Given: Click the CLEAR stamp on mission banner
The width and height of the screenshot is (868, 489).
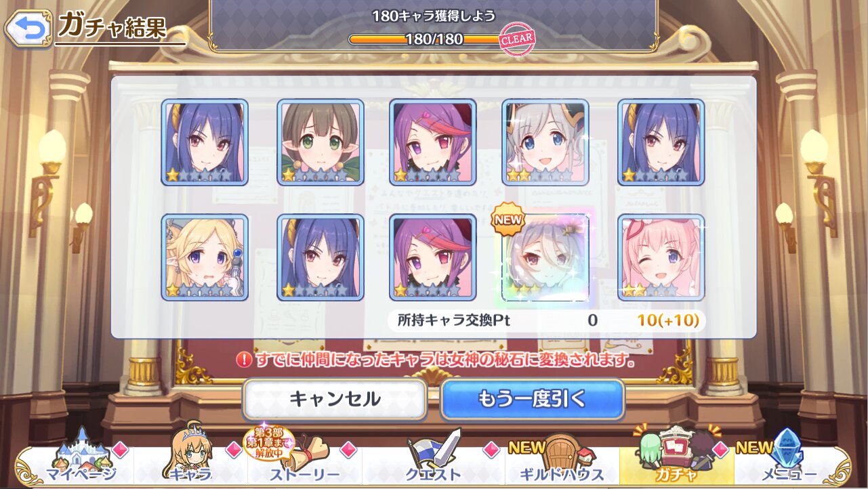Looking at the screenshot, I should coord(517,39).
